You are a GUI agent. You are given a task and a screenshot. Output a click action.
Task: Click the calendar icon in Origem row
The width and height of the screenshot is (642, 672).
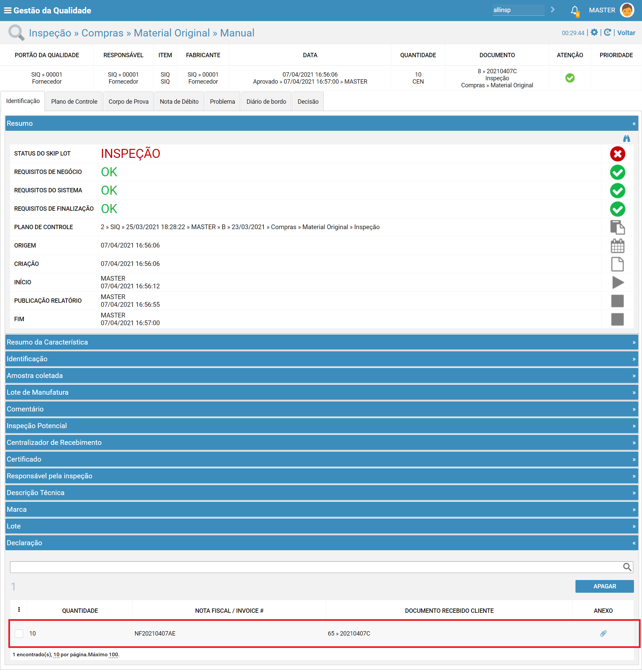pos(617,246)
